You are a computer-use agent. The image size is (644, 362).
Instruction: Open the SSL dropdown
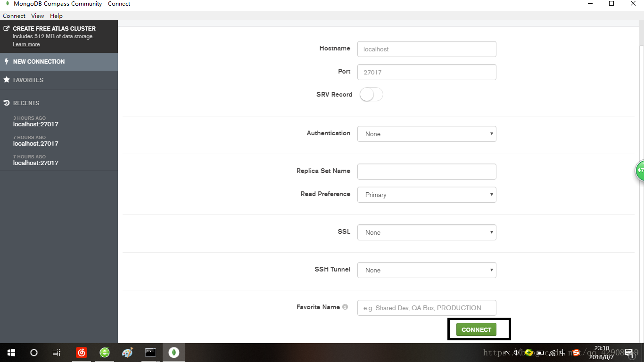[427, 232]
